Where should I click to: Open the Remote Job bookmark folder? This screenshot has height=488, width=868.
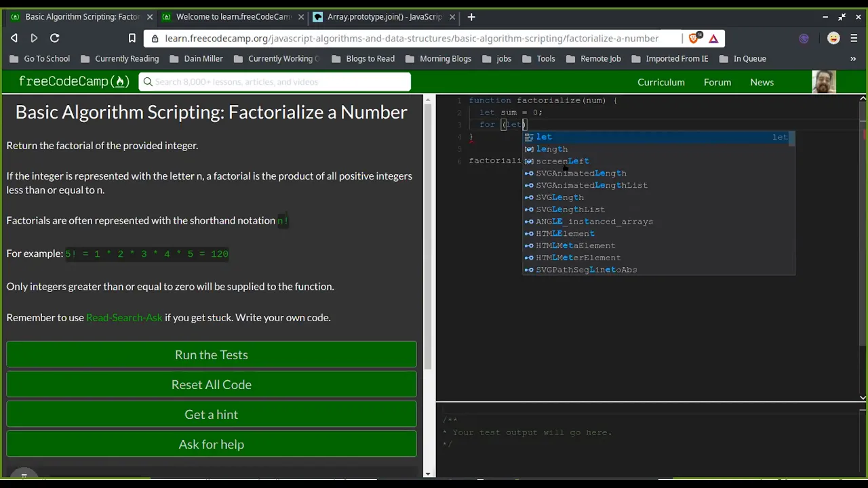593,59
